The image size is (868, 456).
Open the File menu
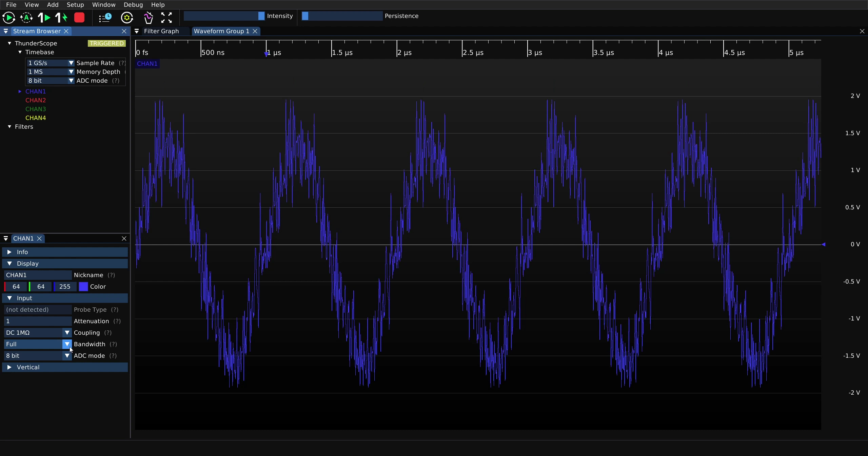(11, 5)
